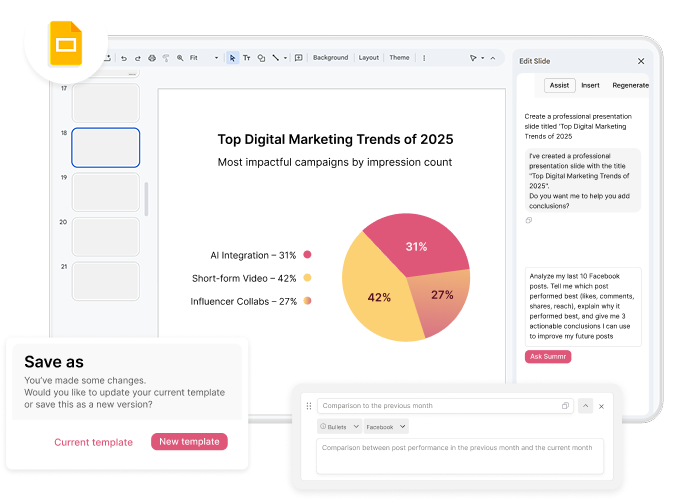
Task: Select the text box tool
Action: pyautogui.click(x=247, y=58)
